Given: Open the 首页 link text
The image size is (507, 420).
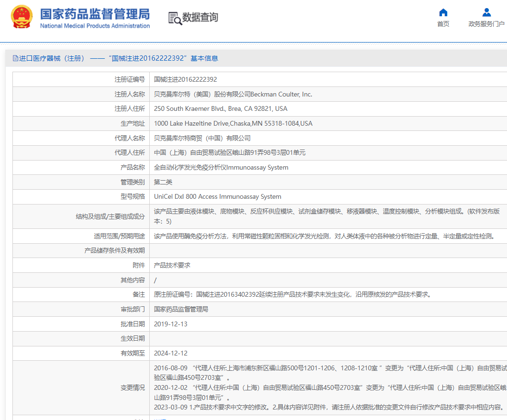Looking at the screenshot, I should (x=443, y=24).
